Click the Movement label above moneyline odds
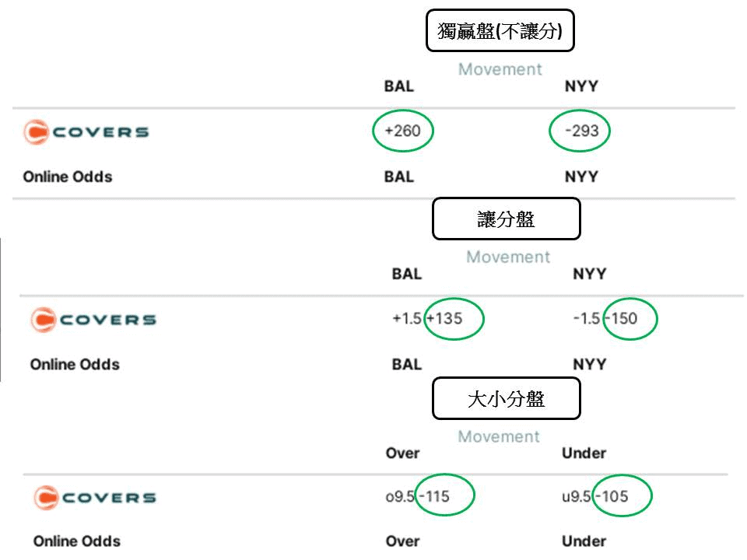This screenshot has height=560, width=747. point(499,69)
